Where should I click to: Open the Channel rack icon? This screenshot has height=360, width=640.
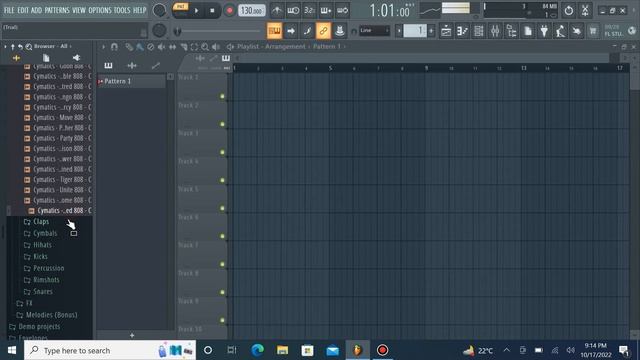479,31
